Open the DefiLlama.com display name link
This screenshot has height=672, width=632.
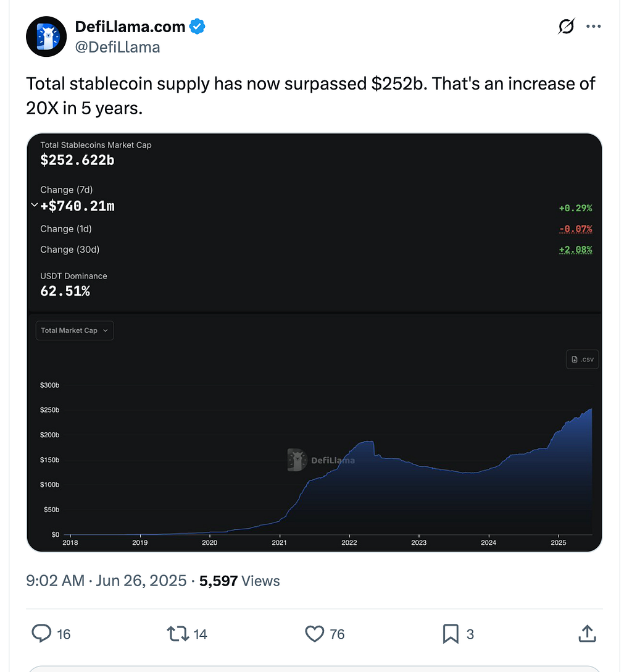[x=130, y=27]
